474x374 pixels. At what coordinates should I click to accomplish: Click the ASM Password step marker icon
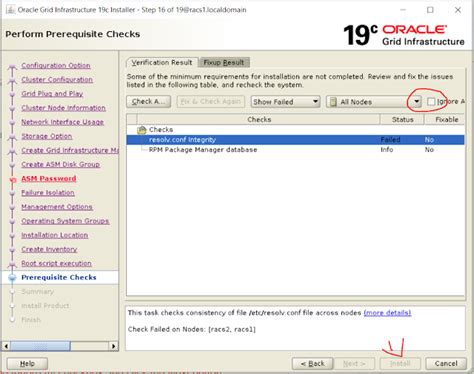13,180
